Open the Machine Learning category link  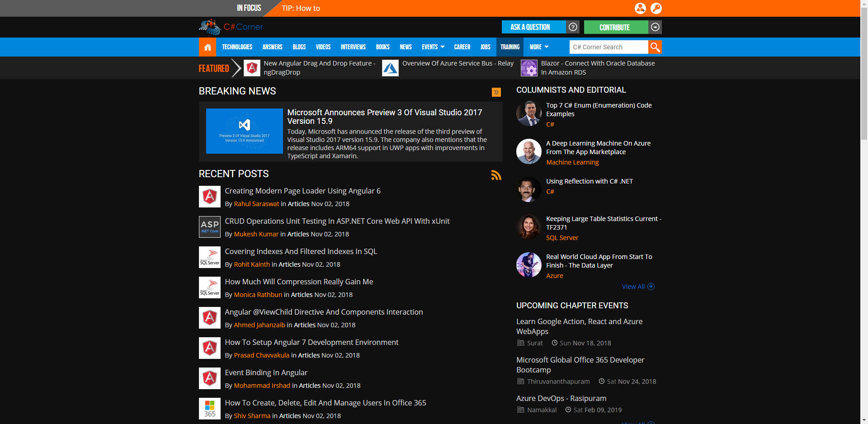(572, 162)
